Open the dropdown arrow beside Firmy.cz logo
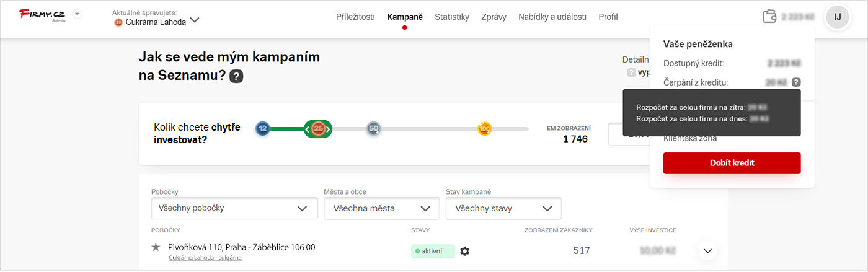 coord(77,14)
